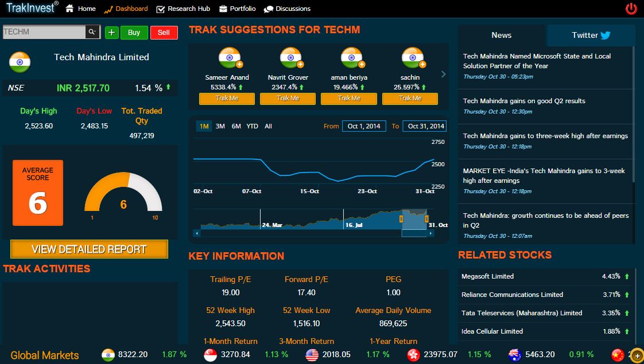Image resolution: width=644 pixels, height=364 pixels.
Task: Open the To date picker Oct 31, 2014
Action: tap(425, 126)
